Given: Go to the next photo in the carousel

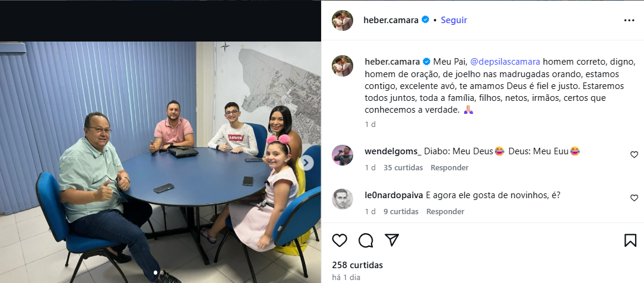Looking at the screenshot, I should 306,163.
